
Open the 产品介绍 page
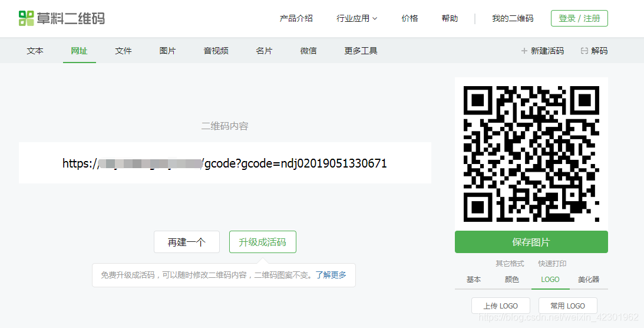pyautogui.click(x=296, y=18)
